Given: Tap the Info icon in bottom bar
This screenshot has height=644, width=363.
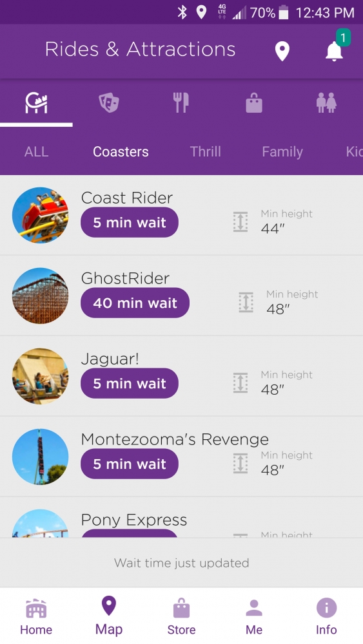Looking at the screenshot, I should click(326, 616).
